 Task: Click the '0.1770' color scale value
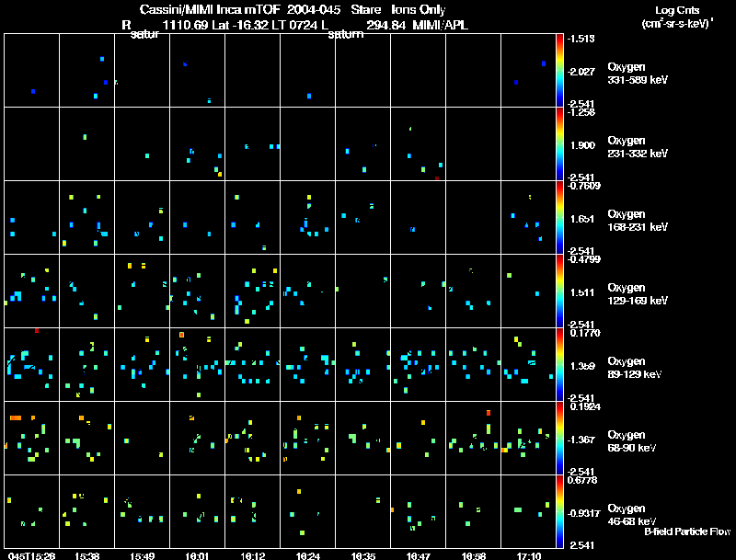(585, 333)
